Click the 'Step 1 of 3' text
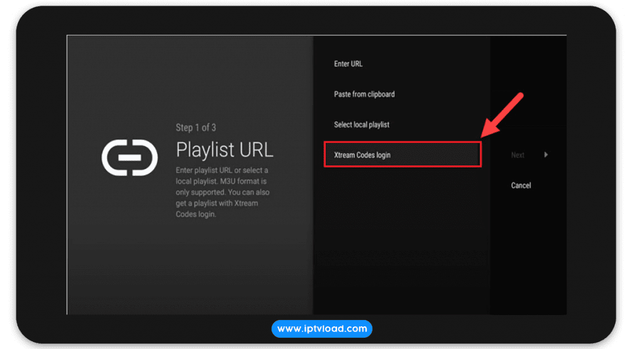This screenshot has width=644, height=349. point(196,128)
